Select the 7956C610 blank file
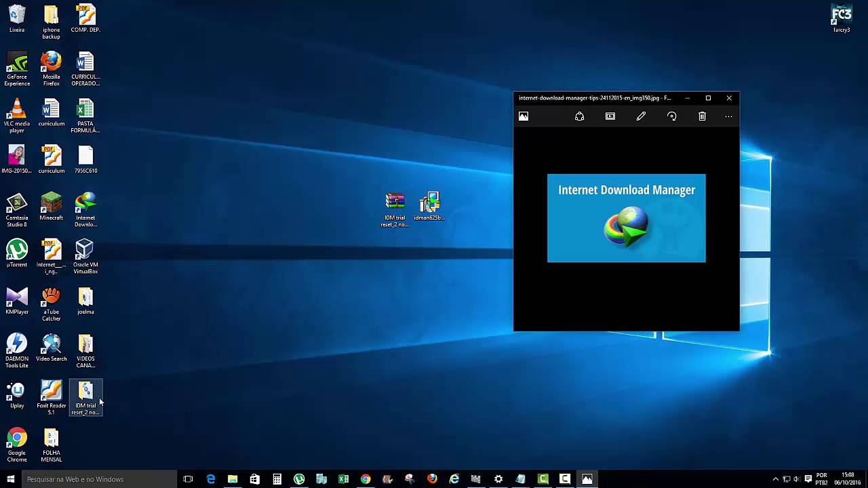This screenshot has height=488, width=868. click(85, 160)
